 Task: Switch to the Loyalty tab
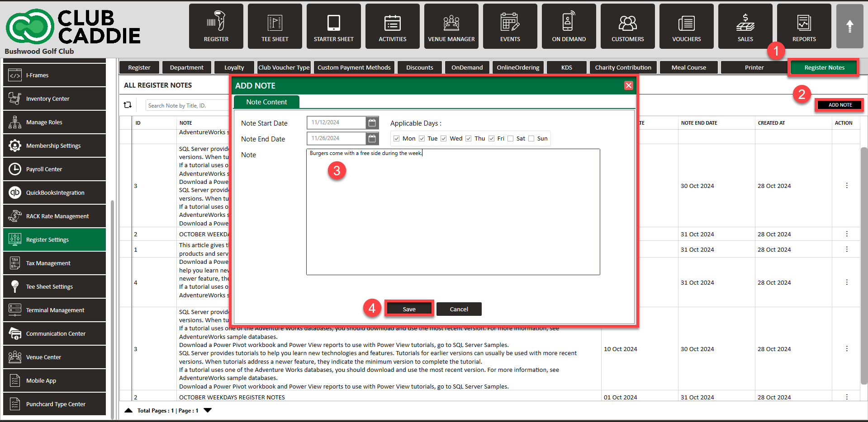coord(234,67)
